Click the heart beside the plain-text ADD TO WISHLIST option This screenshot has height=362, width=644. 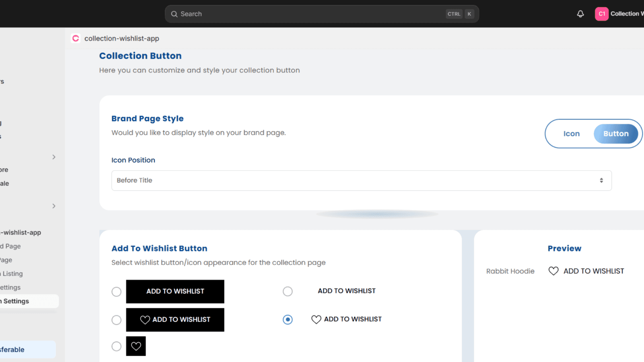pyautogui.click(x=316, y=319)
